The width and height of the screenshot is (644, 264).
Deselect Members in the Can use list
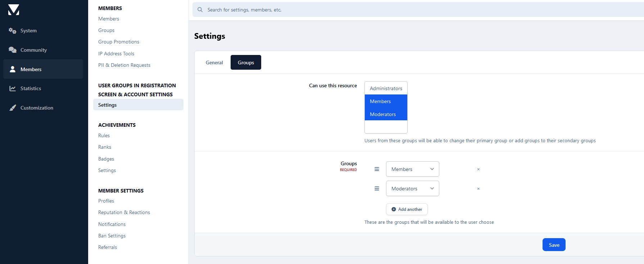pyautogui.click(x=386, y=101)
